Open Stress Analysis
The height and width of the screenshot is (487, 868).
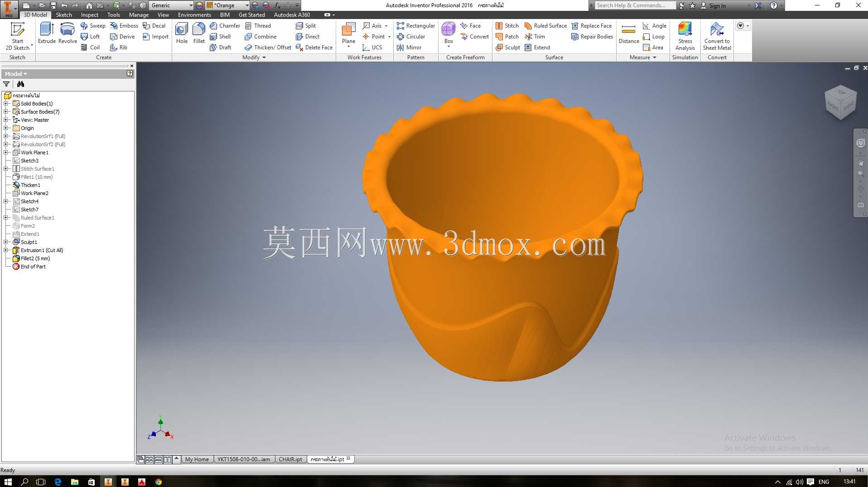685,36
